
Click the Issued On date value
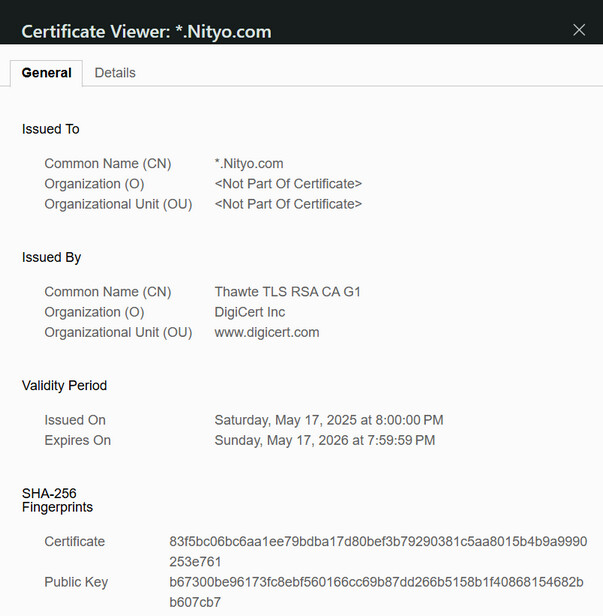pyautogui.click(x=329, y=420)
